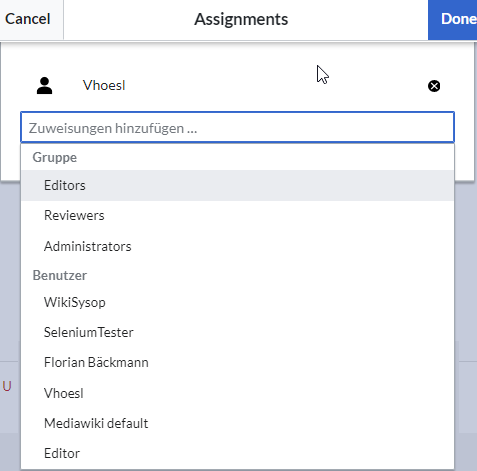Cancel the Assignments dialog
477x471 pixels.
28,19
